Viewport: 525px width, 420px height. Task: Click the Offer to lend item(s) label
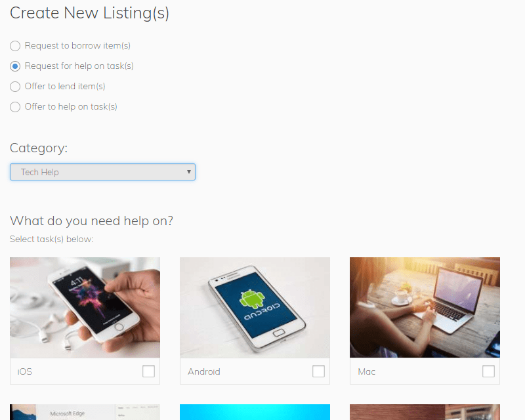pyautogui.click(x=65, y=87)
